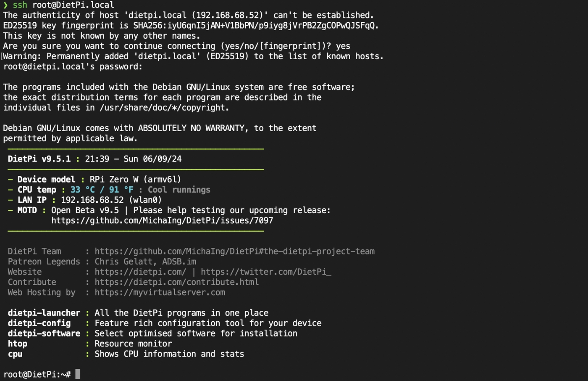
Task: Click the dietpi-config command name
Action: point(39,323)
